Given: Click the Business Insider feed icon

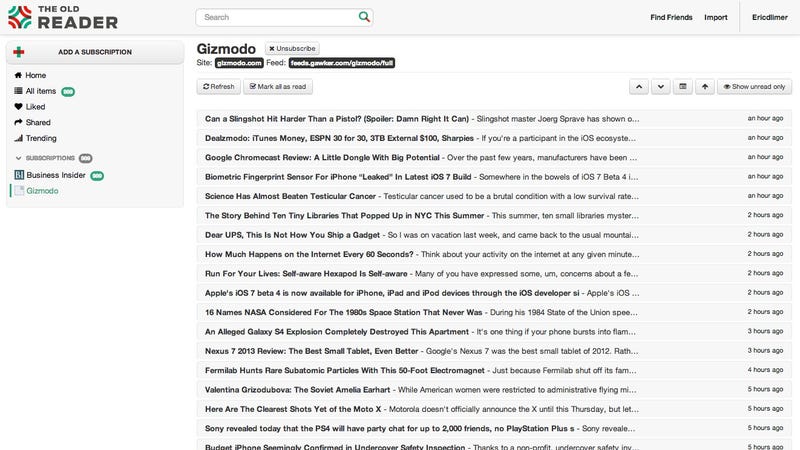Looking at the screenshot, I should 19,175.
